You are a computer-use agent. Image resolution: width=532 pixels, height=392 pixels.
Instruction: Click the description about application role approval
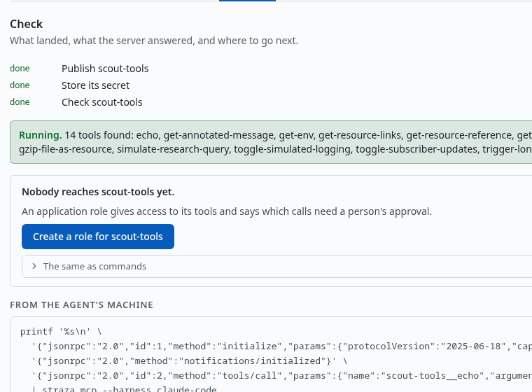pyautogui.click(x=227, y=211)
